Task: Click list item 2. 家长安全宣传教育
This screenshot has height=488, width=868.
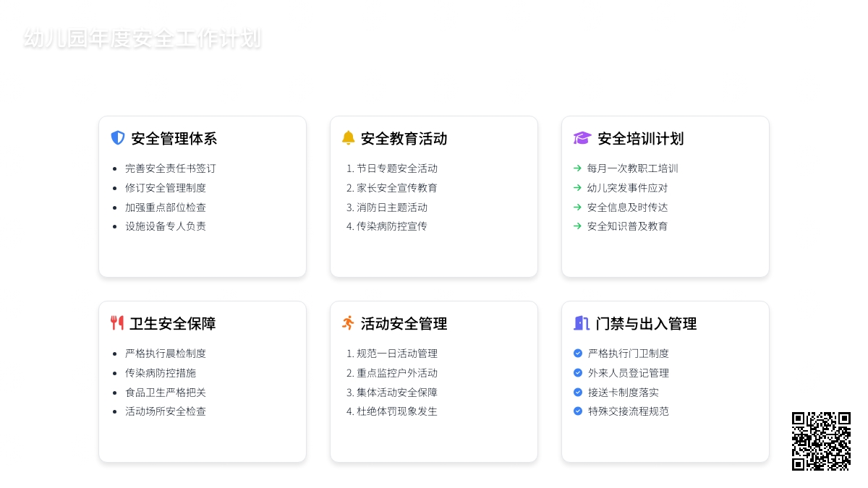Action: click(392, 188)
